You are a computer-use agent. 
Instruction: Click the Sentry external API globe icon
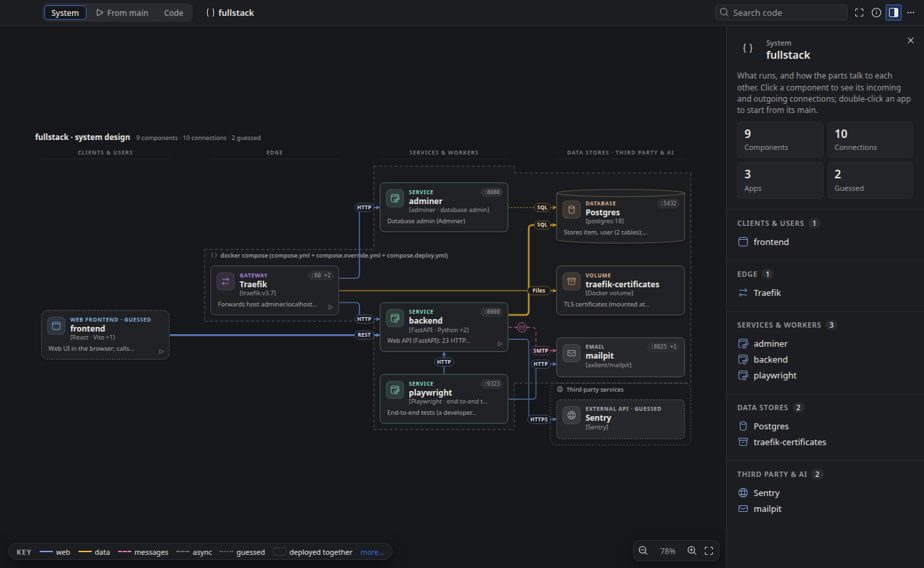572,415
